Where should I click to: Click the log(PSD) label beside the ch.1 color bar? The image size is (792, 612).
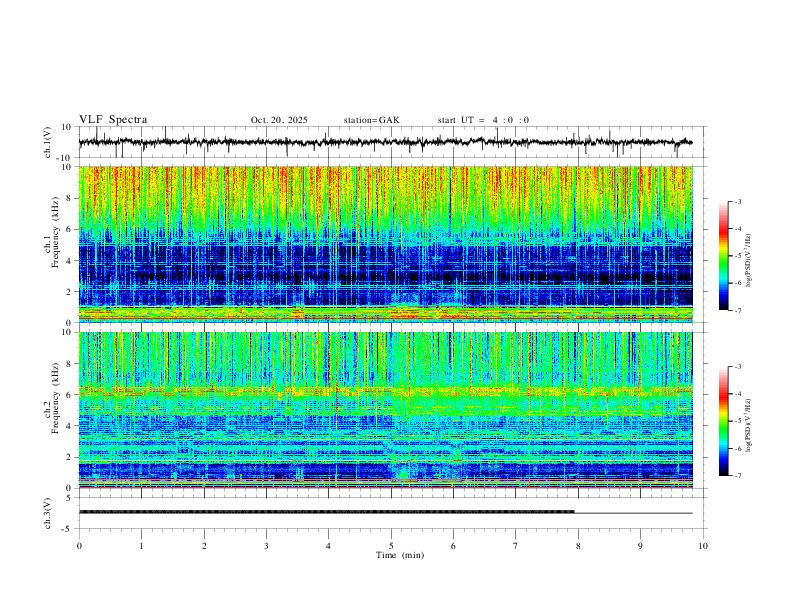pyautogui.click(x=749, y=261)
